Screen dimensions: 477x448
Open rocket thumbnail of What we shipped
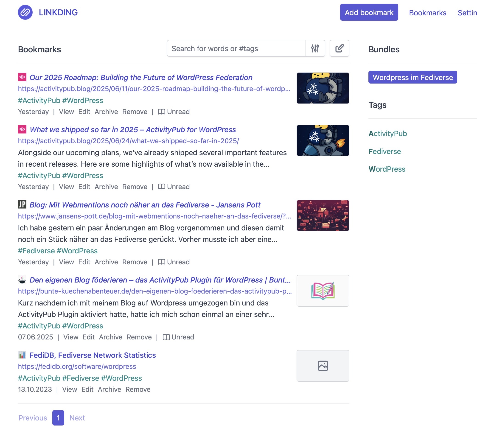point(323,140)
